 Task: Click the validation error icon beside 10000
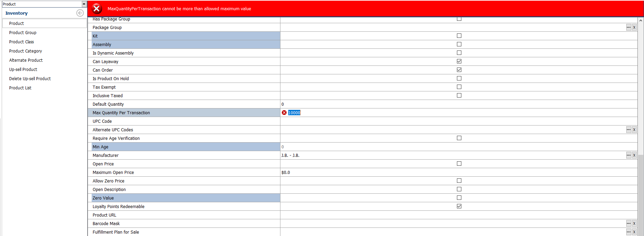pyautogui.click(x=284, y=113)
